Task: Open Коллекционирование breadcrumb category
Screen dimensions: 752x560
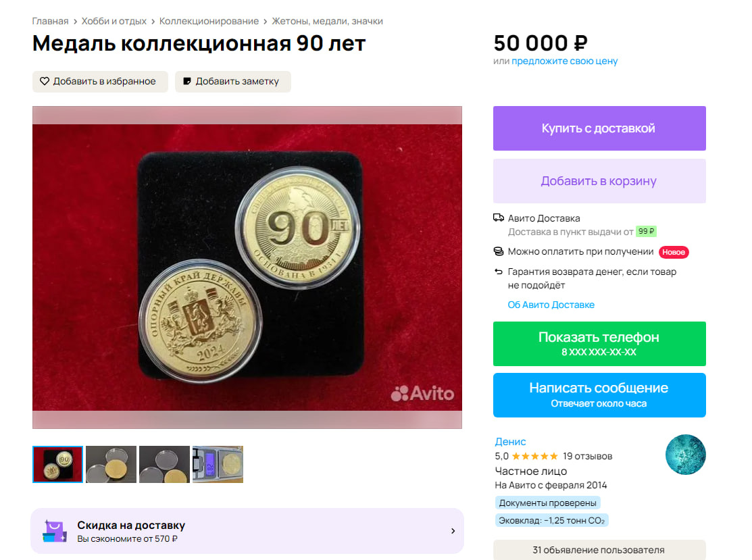Action: pos(209,21)
